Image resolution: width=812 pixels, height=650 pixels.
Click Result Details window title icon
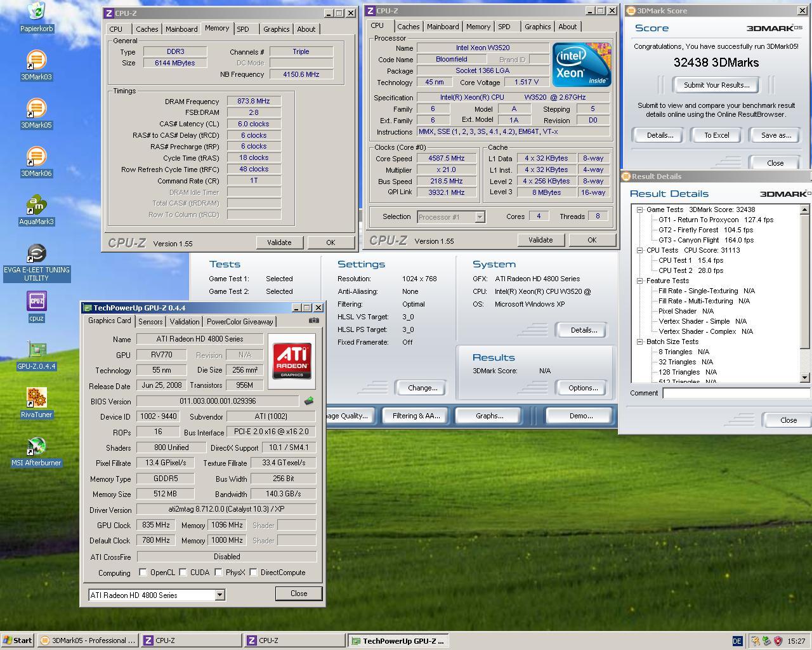click(x=625, y=176)
